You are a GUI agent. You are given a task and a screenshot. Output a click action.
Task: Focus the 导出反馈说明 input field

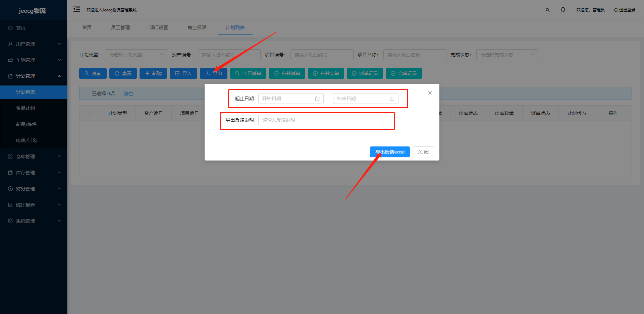tap(320, 120)
